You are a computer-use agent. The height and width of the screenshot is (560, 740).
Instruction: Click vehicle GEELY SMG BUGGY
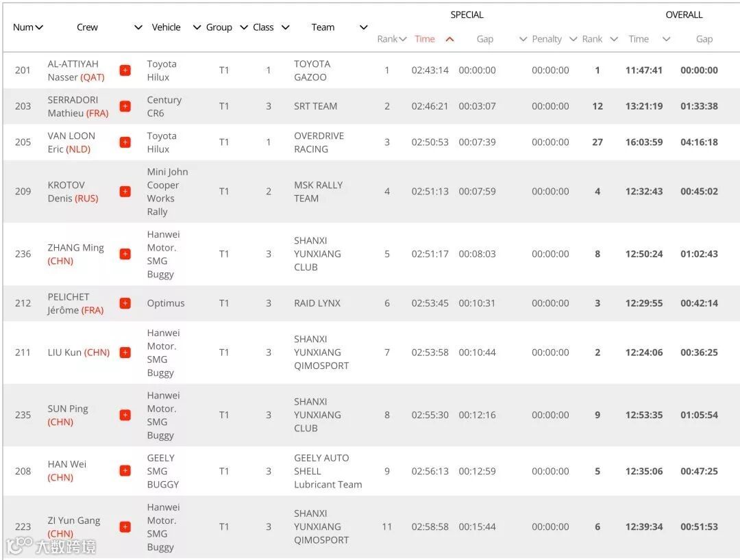163,471
